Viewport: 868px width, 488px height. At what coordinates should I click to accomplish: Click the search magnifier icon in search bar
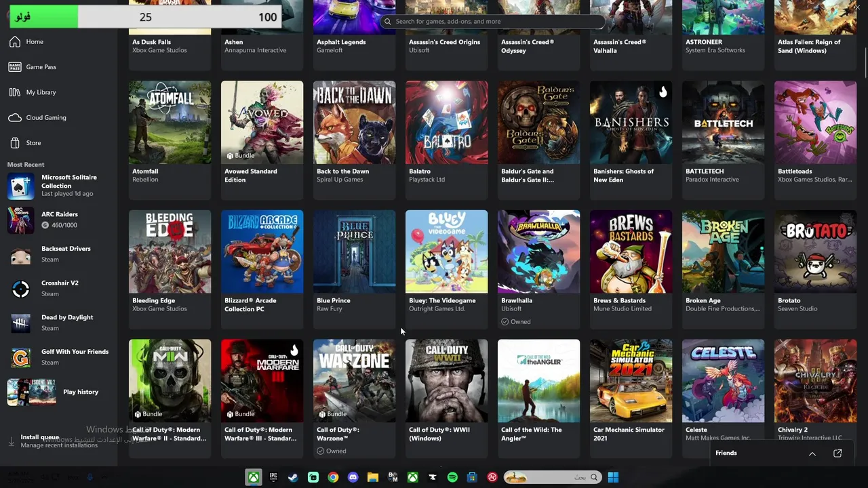tap(388, 22)
